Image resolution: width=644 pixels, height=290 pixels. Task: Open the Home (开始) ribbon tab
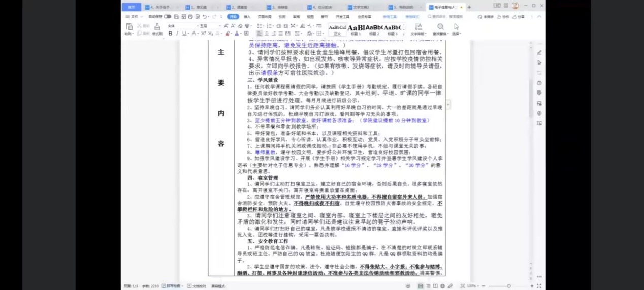click(x=233, y=17)
